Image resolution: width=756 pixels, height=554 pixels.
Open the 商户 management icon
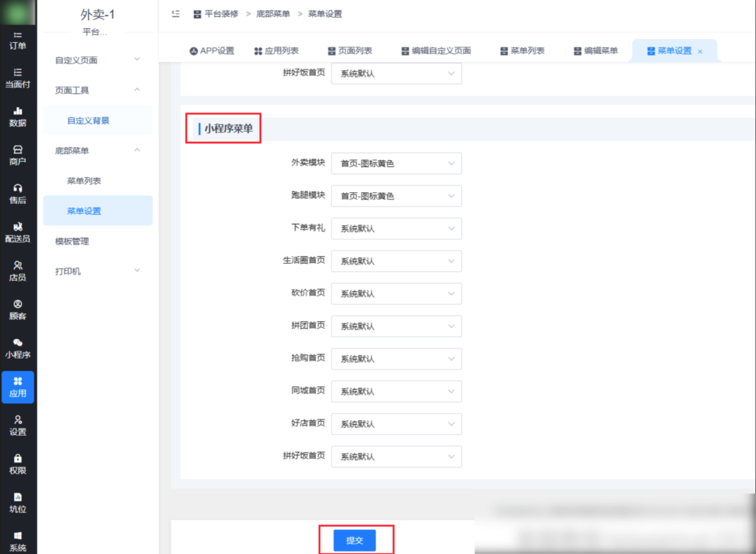(x=16, y=155)
